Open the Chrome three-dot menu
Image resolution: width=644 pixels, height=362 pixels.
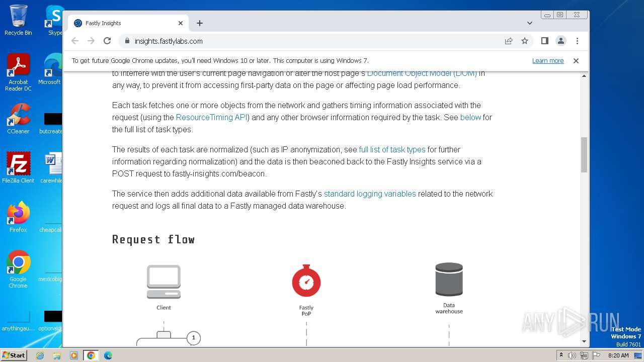577,41
